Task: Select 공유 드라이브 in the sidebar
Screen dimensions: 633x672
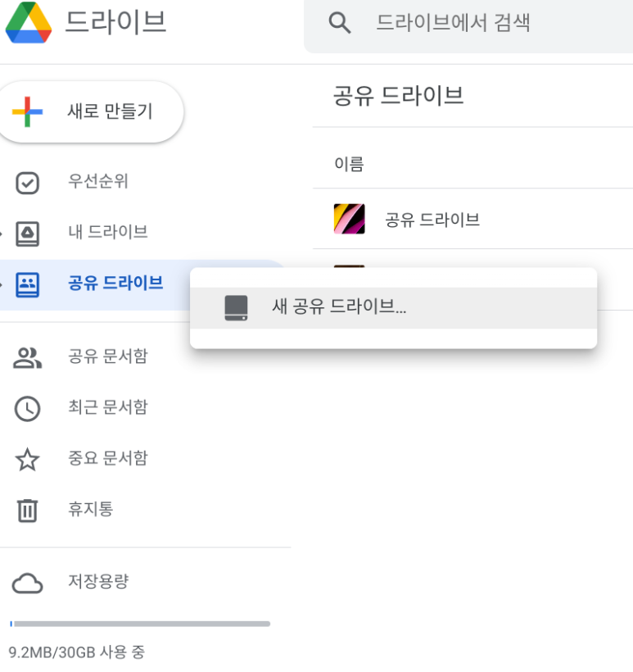Action: 115,284
